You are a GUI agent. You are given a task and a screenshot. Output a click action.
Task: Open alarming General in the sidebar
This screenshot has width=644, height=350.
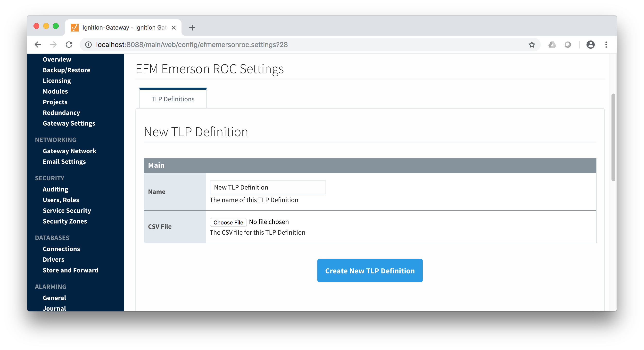coord(54,298)
